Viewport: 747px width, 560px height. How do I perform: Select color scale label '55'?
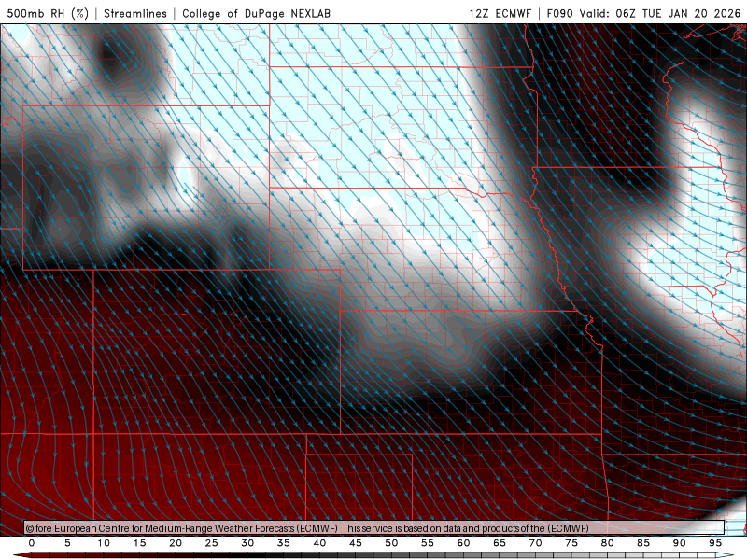(x=428, y=543)
